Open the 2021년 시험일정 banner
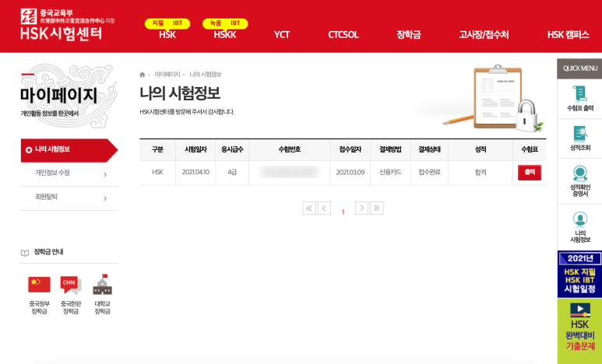This screenshot has width=602, height=364. coord(579,275)
